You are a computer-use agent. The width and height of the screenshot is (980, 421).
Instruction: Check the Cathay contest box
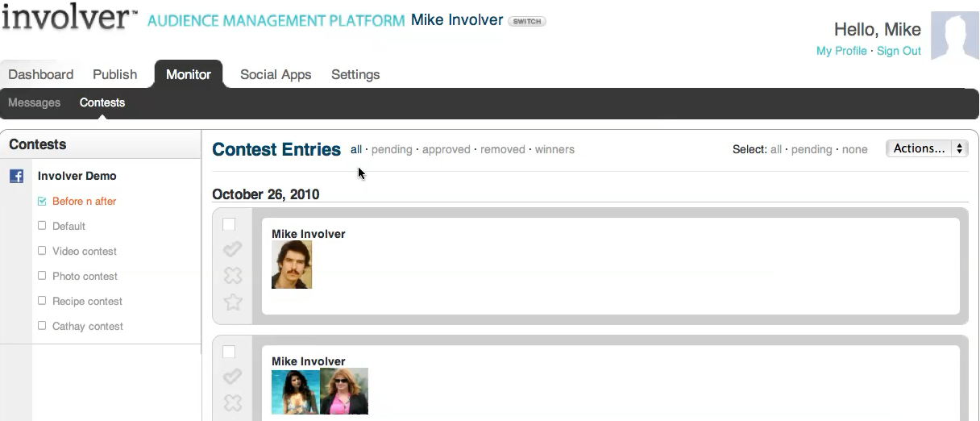(x=43, y=326)
